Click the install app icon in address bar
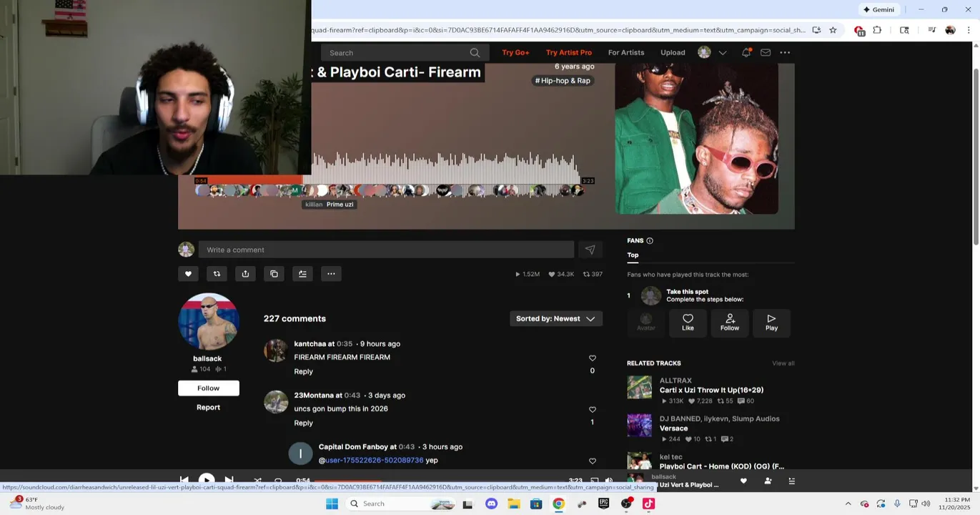Viewport: 980px width, 515px height. pyautogui.click(x=816, y=30)
